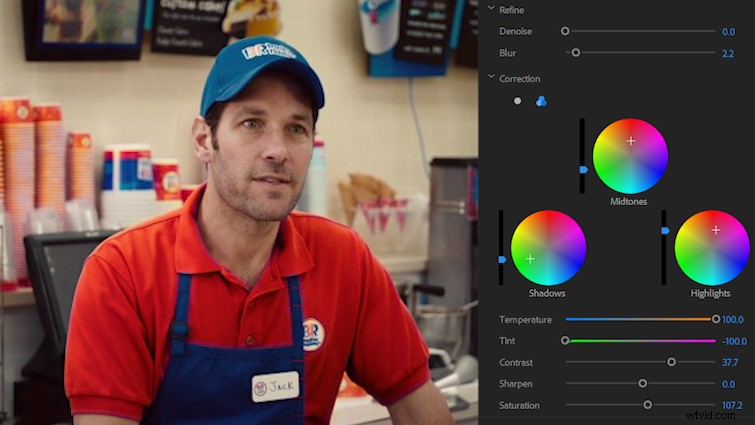This screenshot has width=755, height=425.
Task: Click the Midtones luminance slider arrow
Action: [584, 169]
